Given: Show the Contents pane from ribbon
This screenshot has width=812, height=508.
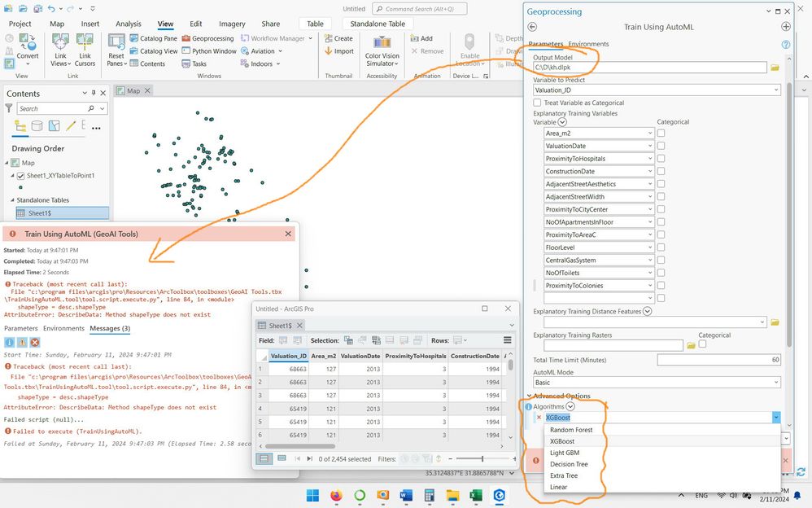Looking at the screenshot, I should pos(147,63).
